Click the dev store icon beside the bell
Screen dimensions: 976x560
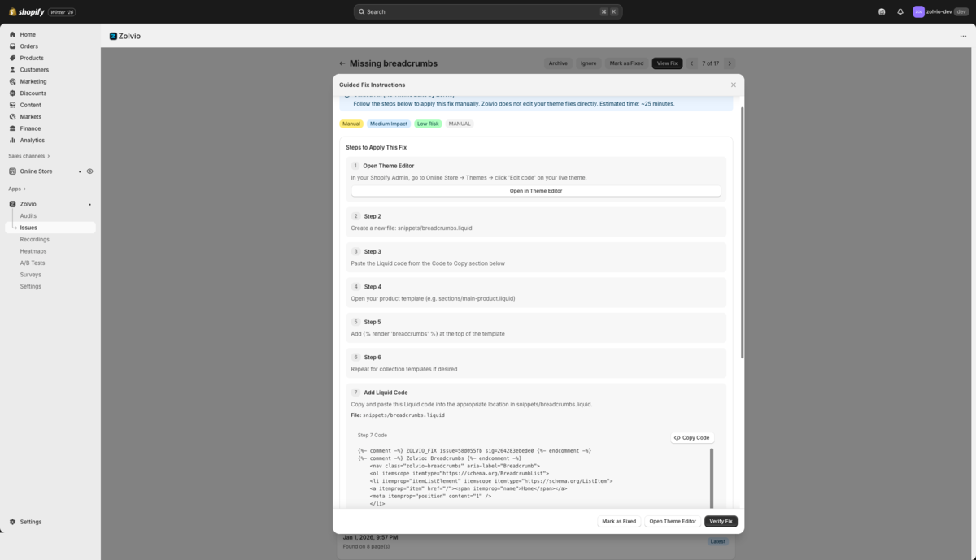pos(881,11)
